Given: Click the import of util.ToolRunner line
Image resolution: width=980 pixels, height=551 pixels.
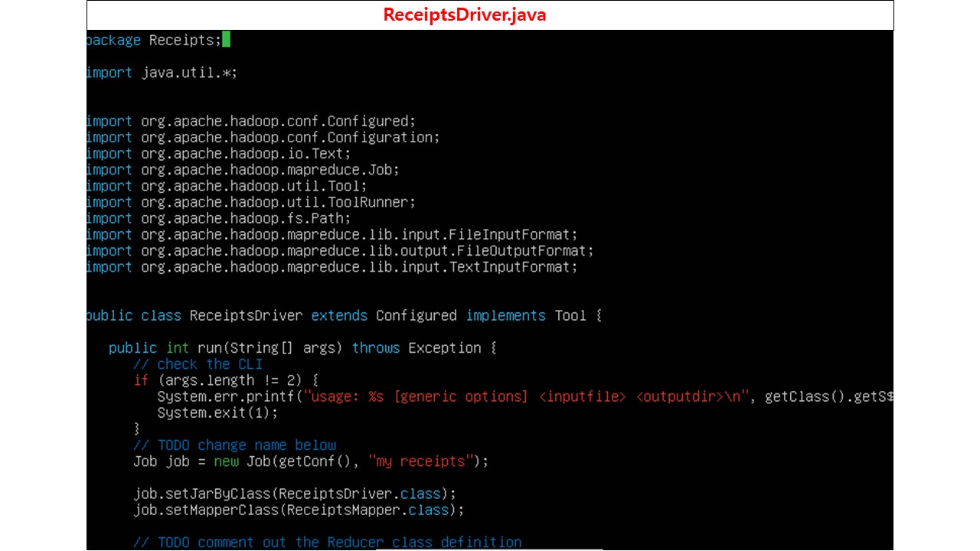Looking at the screenshot, I should tap(251, 202).
